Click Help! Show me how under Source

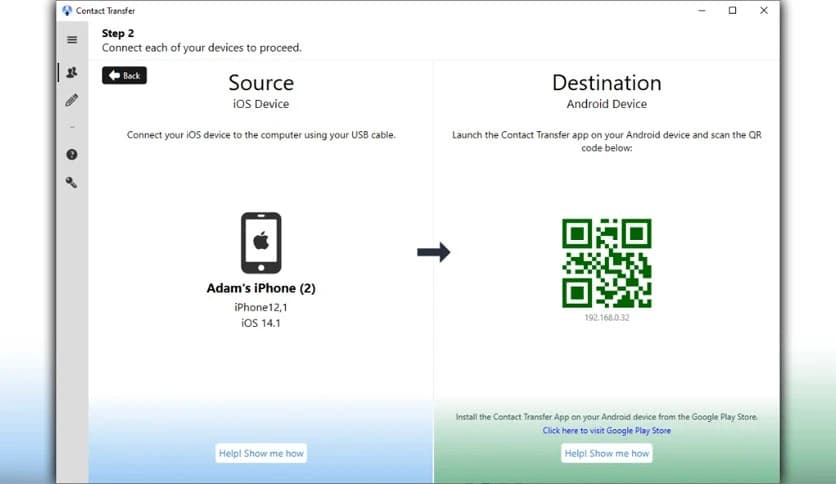click(261, 453)
